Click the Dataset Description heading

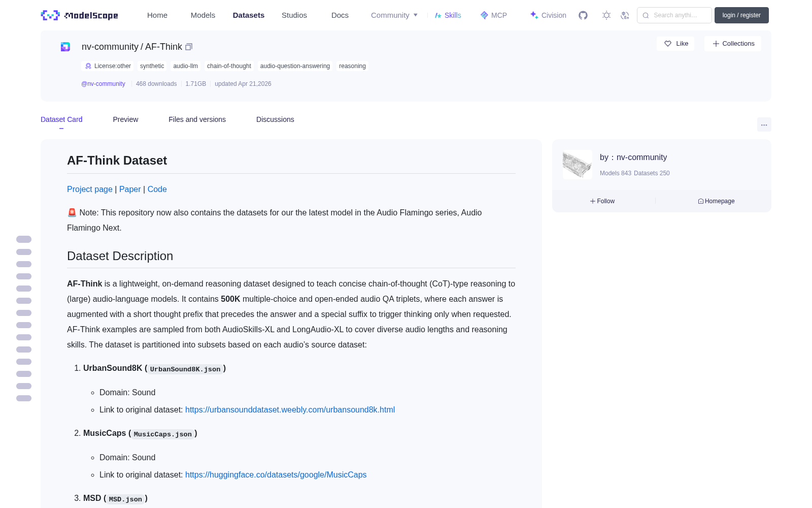click(120, 256)
